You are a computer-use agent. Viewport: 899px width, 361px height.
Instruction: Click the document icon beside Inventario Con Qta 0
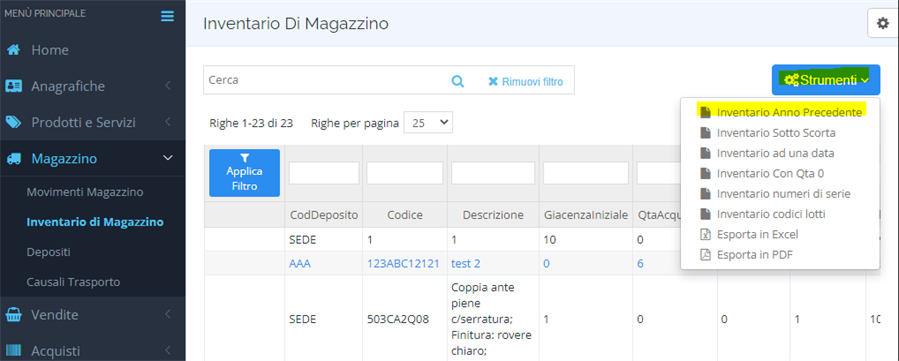pyautogui.click(x=705, y=174)
